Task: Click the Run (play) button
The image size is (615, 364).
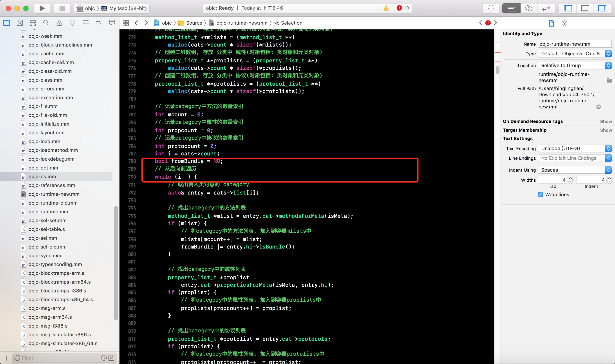Action: point(42,8)
